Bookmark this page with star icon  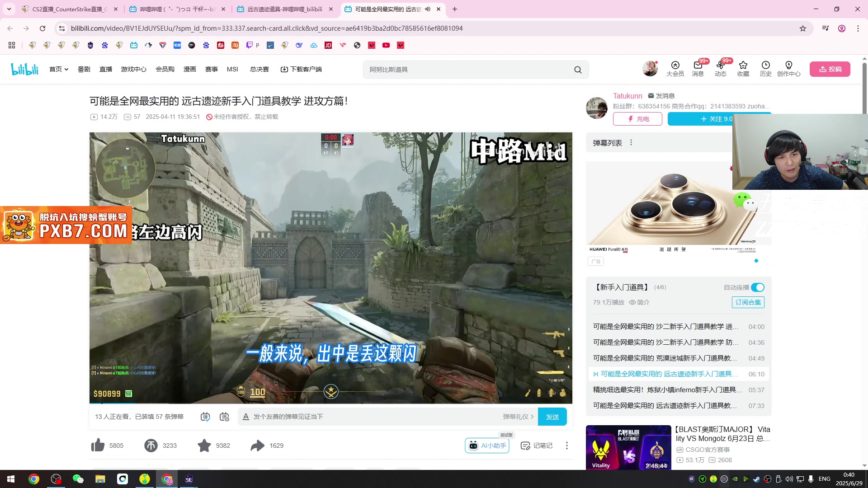803,28
